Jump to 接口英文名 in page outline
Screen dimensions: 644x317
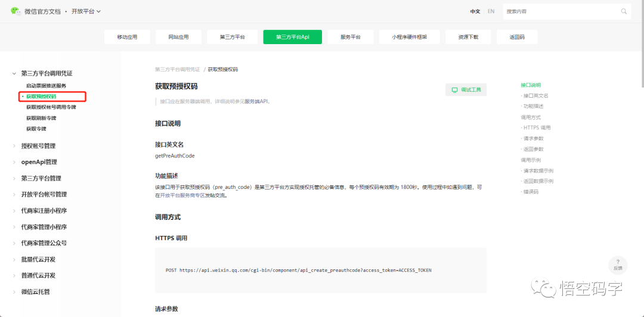[536, 96]
